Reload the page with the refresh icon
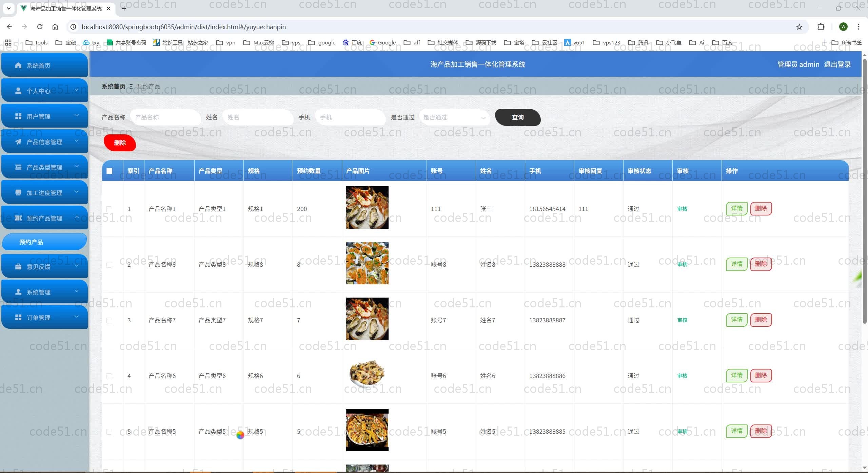The width and height of the screenshot is (868, 473). pyautogui.click(x=40, y=27)
